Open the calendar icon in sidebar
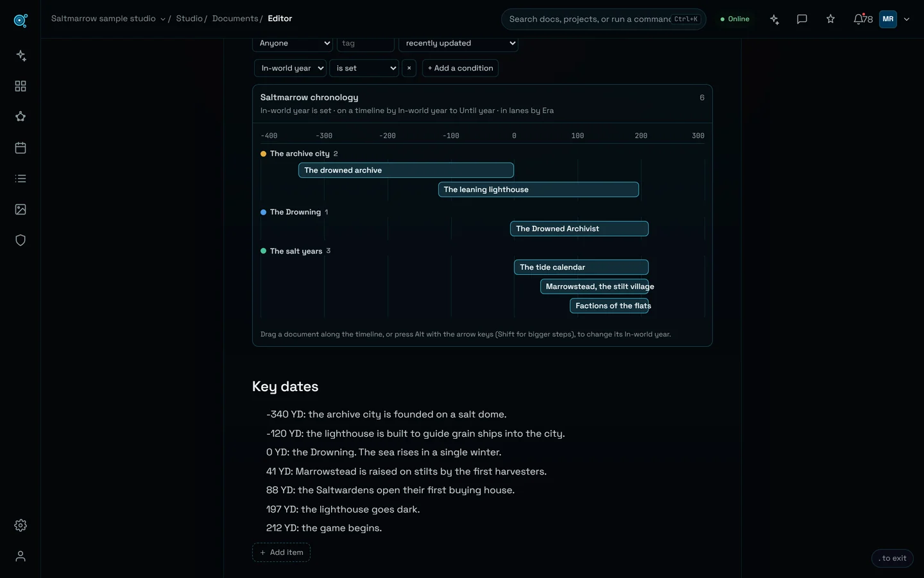This screenshot has width=924, height=578. click(x=21, y=148)
